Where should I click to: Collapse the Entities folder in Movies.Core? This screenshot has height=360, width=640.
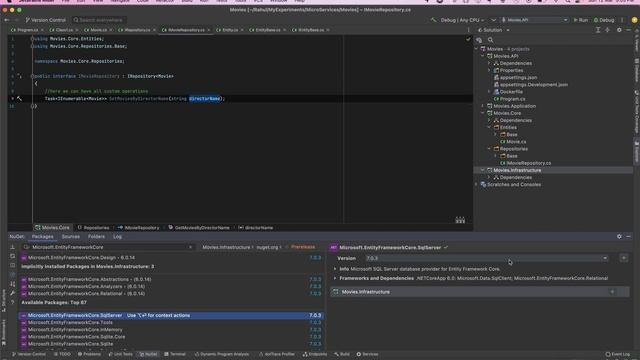point(489,127)
